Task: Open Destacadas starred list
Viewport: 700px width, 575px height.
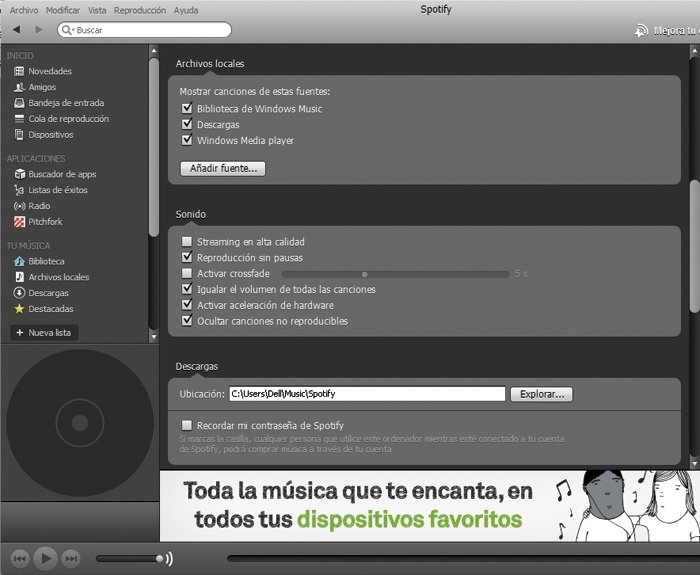Action: 44,308
